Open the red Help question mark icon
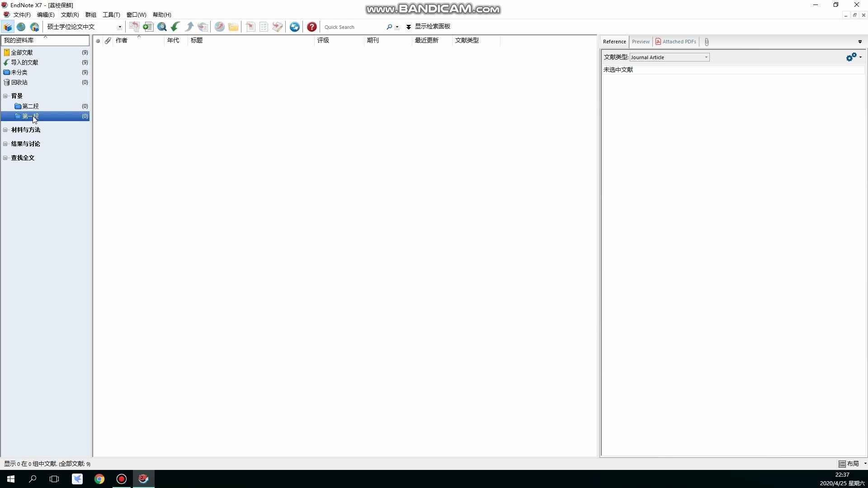The height and width of the screenshot is (488, 868). [x=312, y=27]
